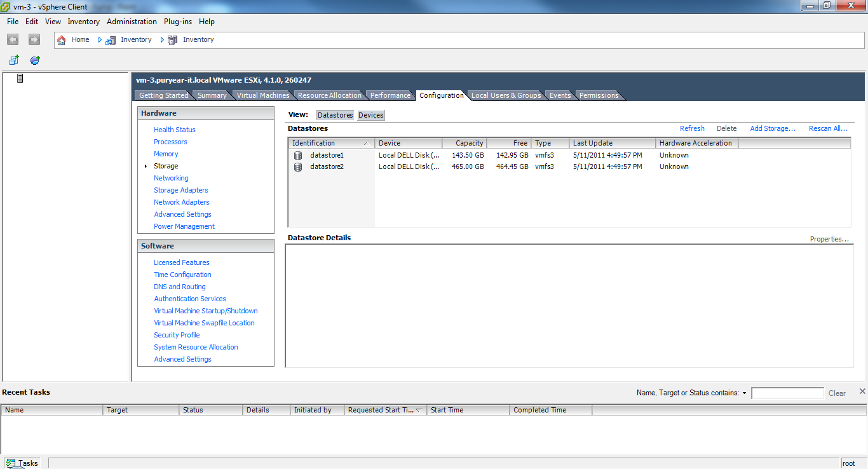Select the host icon in the inventory tree
This screenshot has width=868, height=469.
[20, 78]
